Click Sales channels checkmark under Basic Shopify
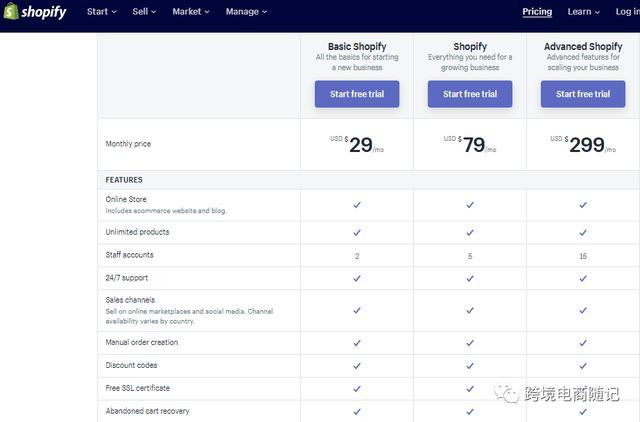This screenshot has height=422, width=640. (357, 310)
